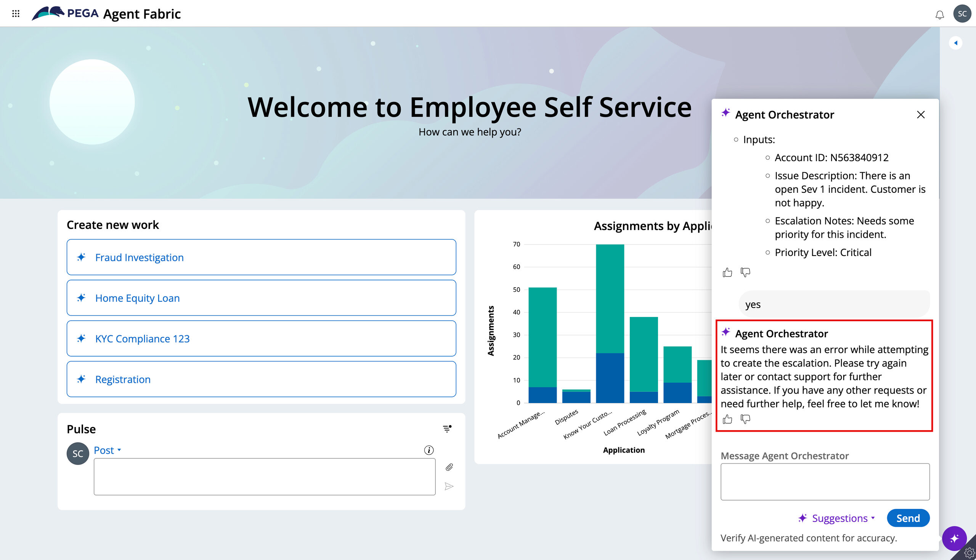Click the paperclip attachment icon
This screenshot has height=560, width=976.
coord(449,467)
